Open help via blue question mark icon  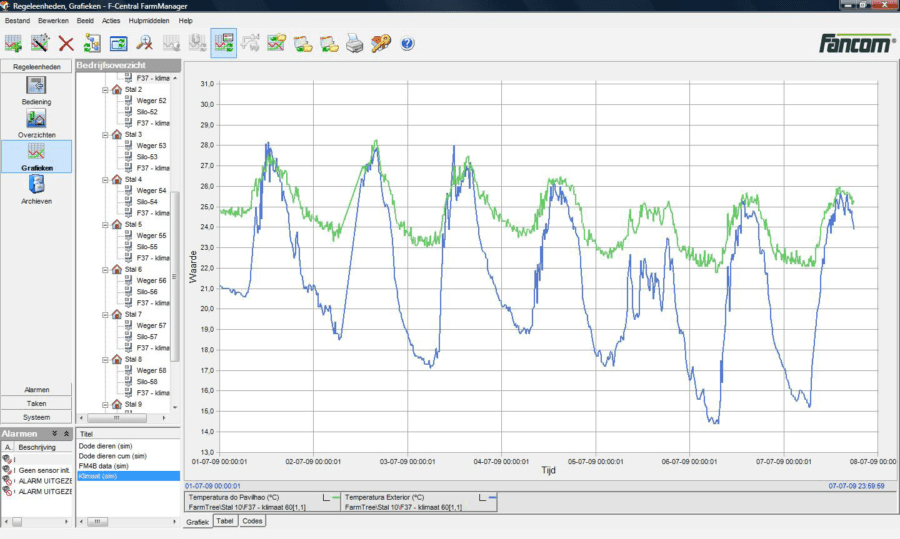click(407, 44)
